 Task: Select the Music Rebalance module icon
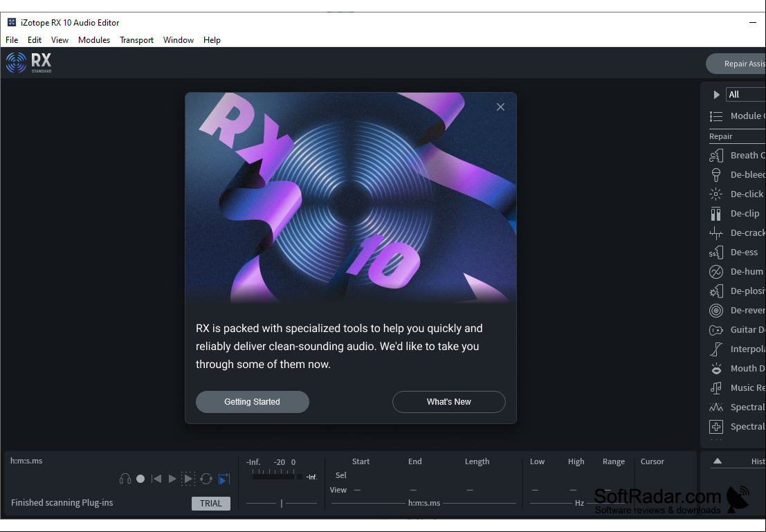point(716,388)
